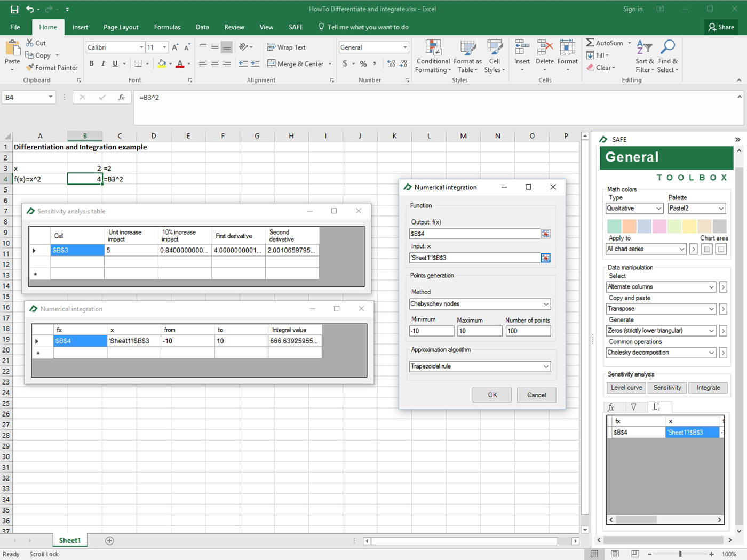Click the nabla tab icon in SAFE panel
The image size is (747, 560).
pyautogui.click(x=634, y=407)
